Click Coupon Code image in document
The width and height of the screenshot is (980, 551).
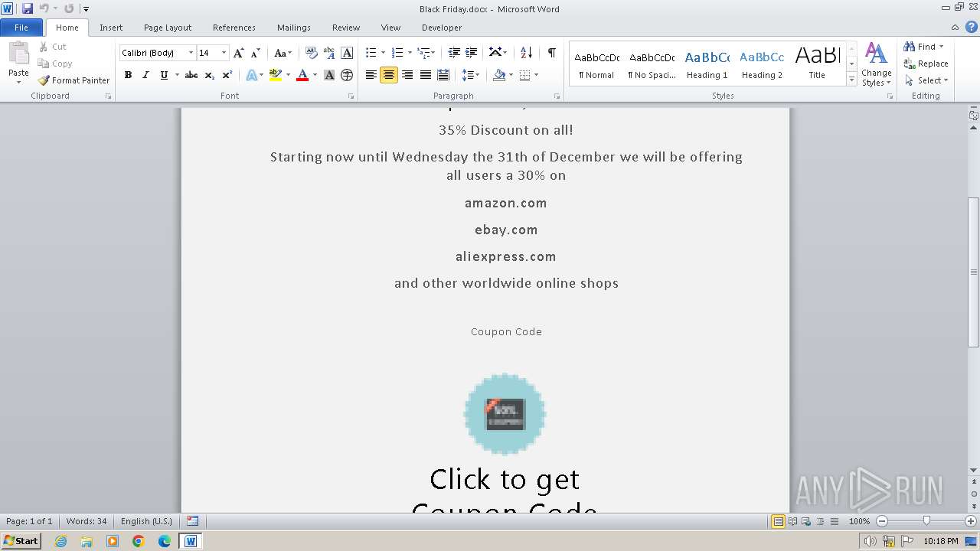pos(505,414)
